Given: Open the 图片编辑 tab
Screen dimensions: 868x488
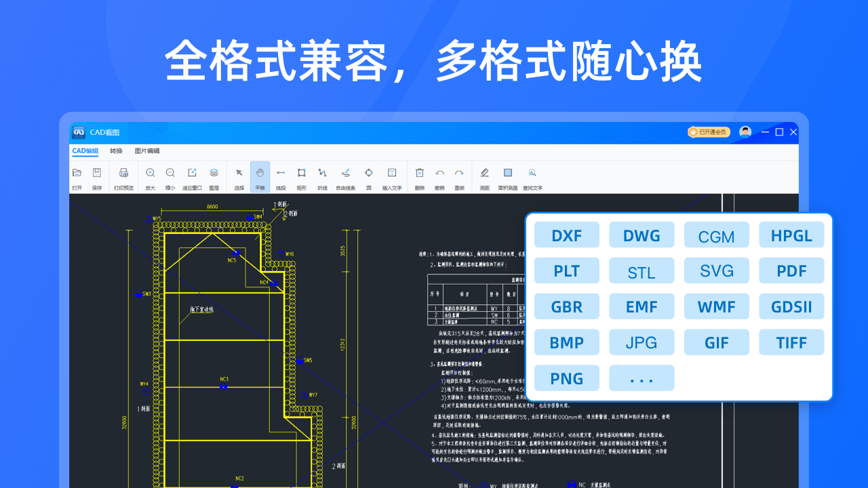Looking at the screenshot, I should point(147,150).
